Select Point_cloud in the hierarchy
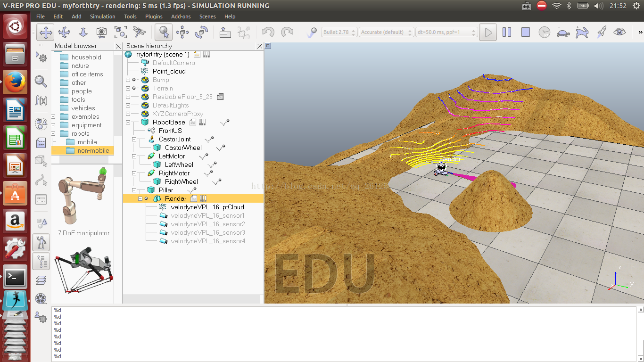 pyautogui.click(x=169, y=71)
